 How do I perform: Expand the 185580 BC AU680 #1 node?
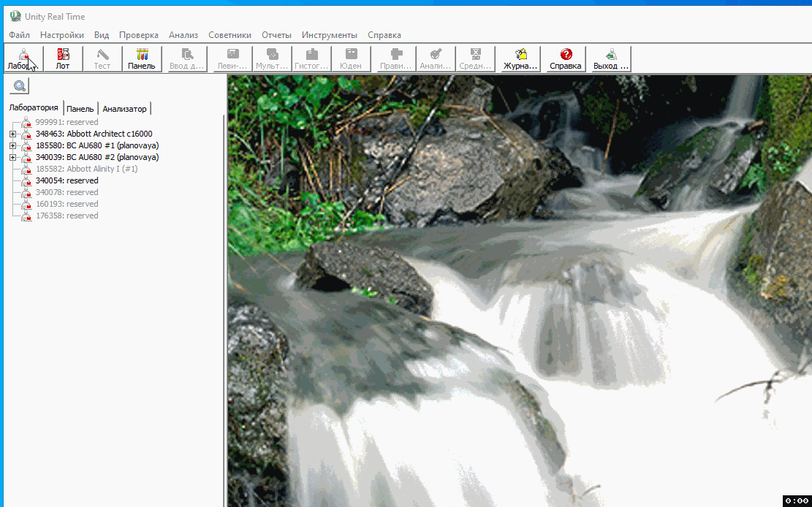click(12, 145)
